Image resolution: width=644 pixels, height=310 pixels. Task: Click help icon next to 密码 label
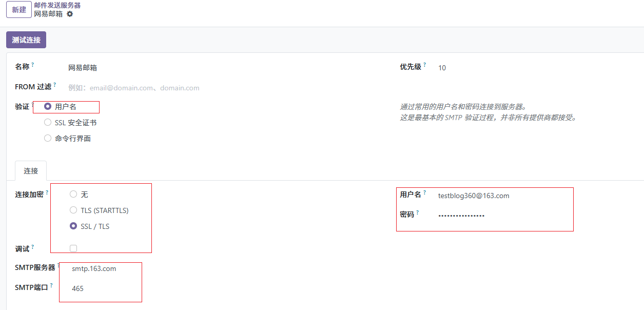coord(418,212)
